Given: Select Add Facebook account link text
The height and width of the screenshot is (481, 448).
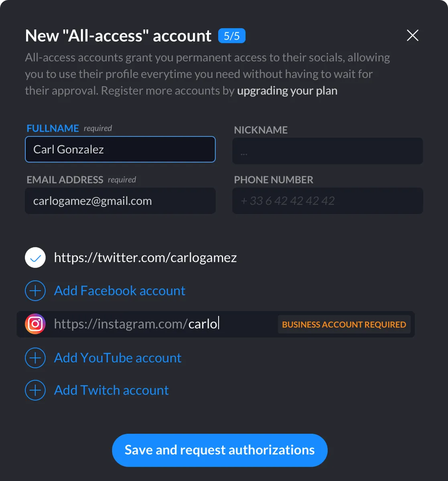Looking at the screenshot, I should pyautogui.click(x=120, y=291).
